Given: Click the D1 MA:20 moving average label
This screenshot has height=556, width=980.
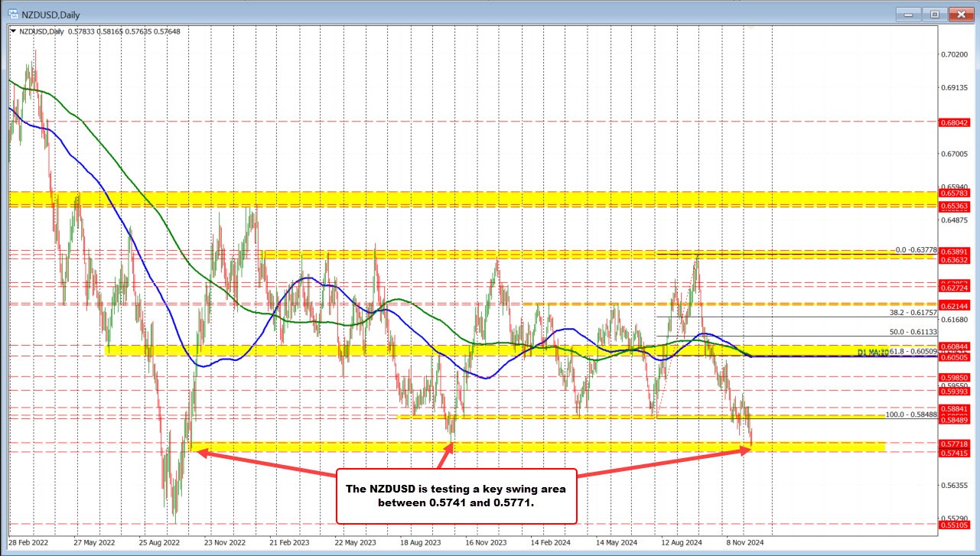Looking at the screenshot, I should (871, 352).
